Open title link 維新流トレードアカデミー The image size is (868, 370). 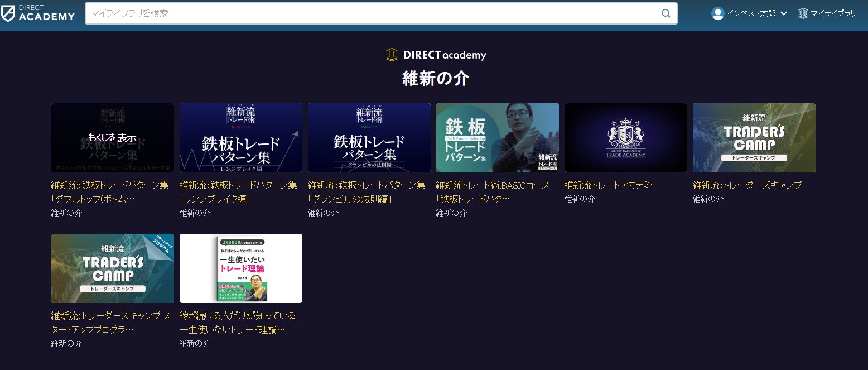pos(611,185)
